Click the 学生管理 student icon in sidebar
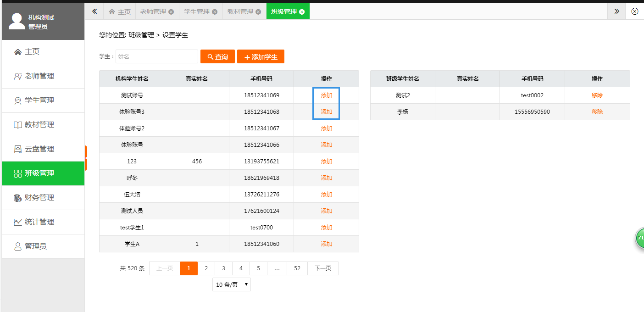Screen dimensions: 644x312 (18, 101)
